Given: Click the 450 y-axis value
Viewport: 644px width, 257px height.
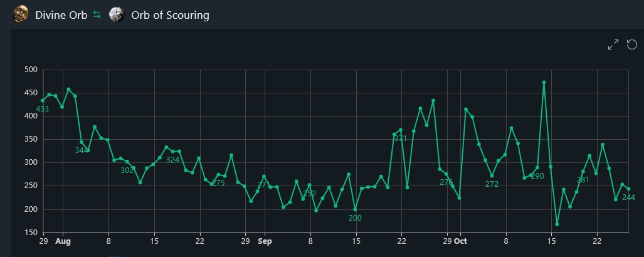Looking at the screenshot, I should (31, 93).
